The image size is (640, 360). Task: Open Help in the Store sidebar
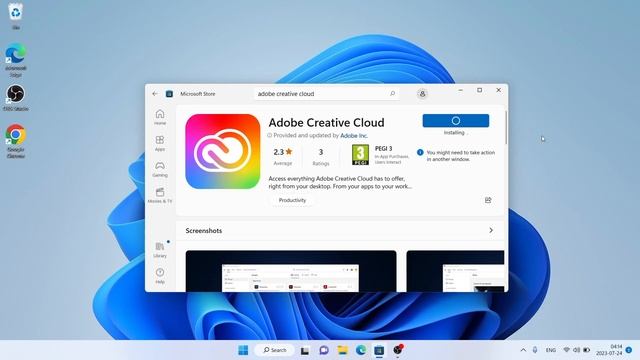point(160,276)
